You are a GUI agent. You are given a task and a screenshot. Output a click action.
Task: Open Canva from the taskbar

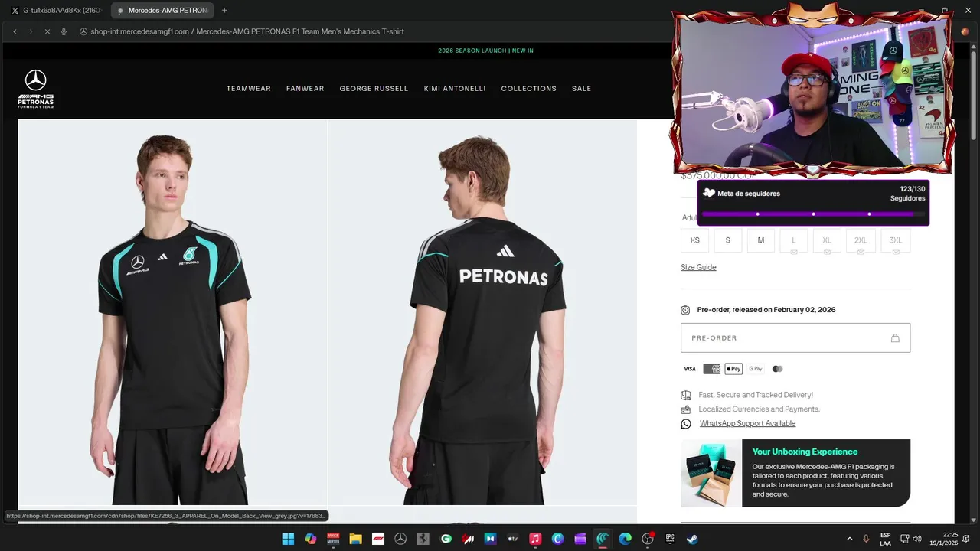pos(557,539)
